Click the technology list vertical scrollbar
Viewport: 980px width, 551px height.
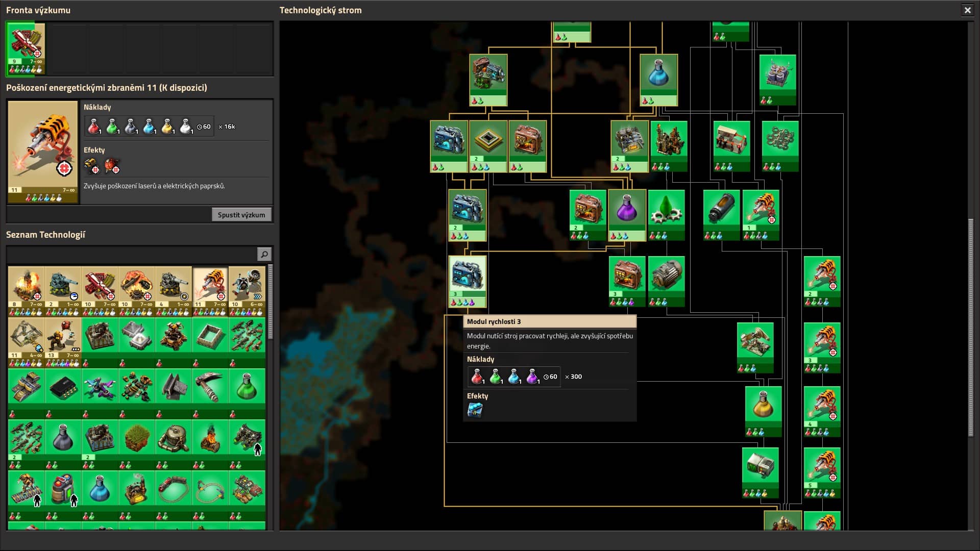click(270, 302)
